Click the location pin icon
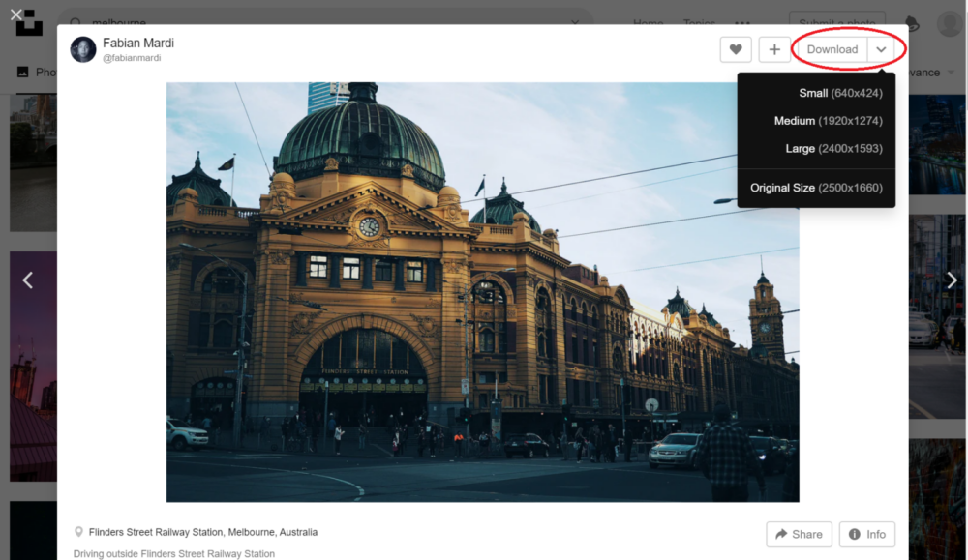Viewport: 968px width, 560px height. (x=78, y=532)
